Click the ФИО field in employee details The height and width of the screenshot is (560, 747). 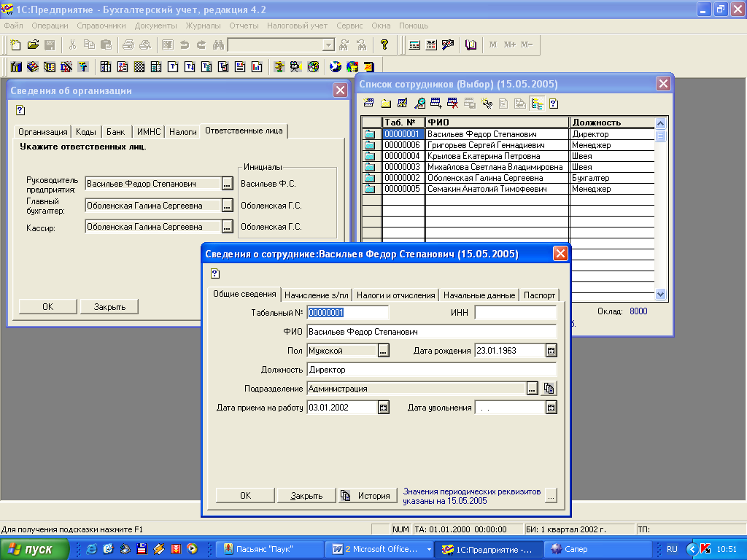coord(432,332)
